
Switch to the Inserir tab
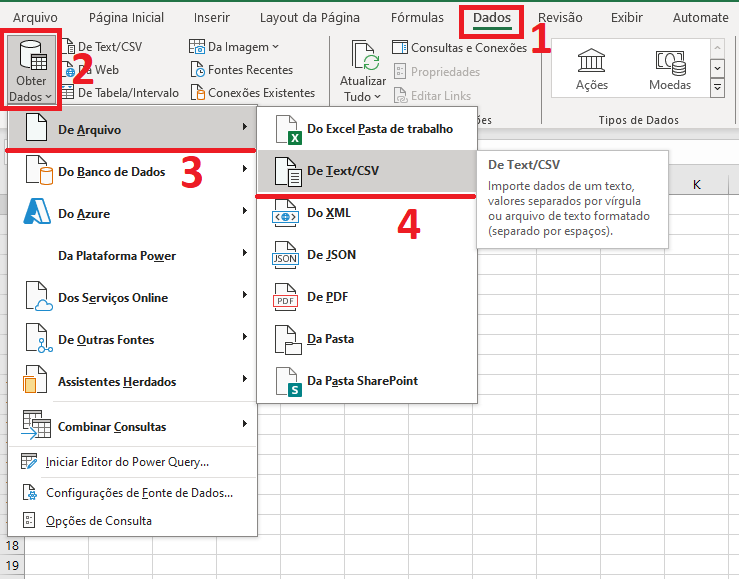[211, 18]
